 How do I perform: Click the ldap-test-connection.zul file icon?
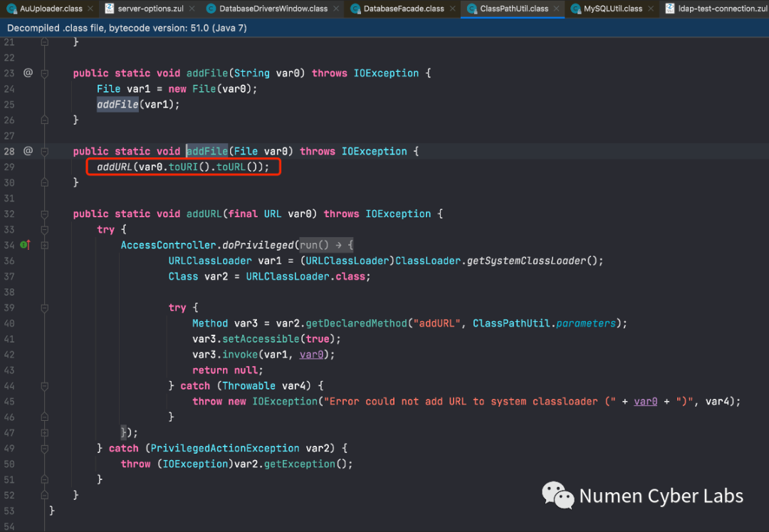pos(669,9)
